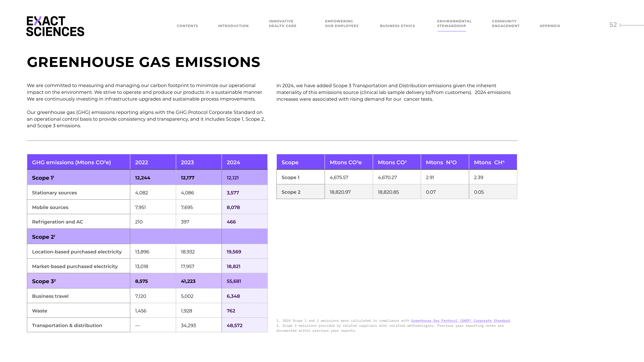Select Environmental Stewardship tab
The height and width of the screenshot is (362, 644).
pyautogui.click(x=454, y=23)
